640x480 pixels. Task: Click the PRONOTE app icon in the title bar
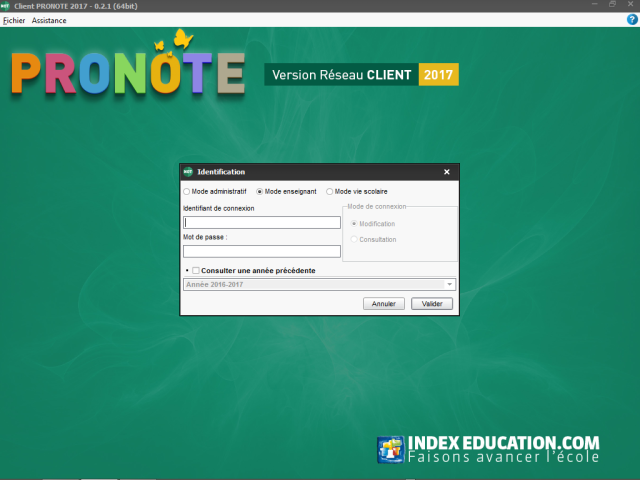click(x=5, y=6)
